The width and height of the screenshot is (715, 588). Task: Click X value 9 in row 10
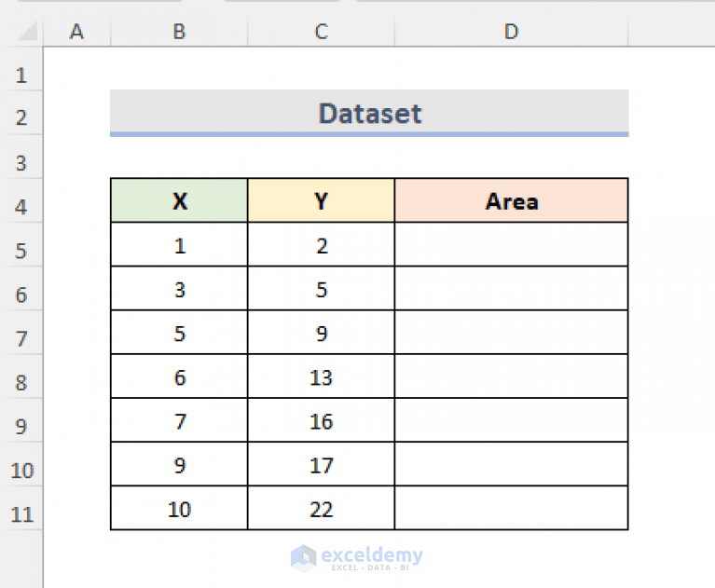click(179, 464)
